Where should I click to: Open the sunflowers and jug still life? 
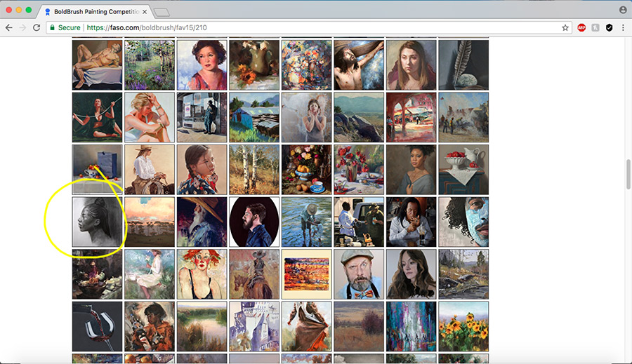pos(254,65)
